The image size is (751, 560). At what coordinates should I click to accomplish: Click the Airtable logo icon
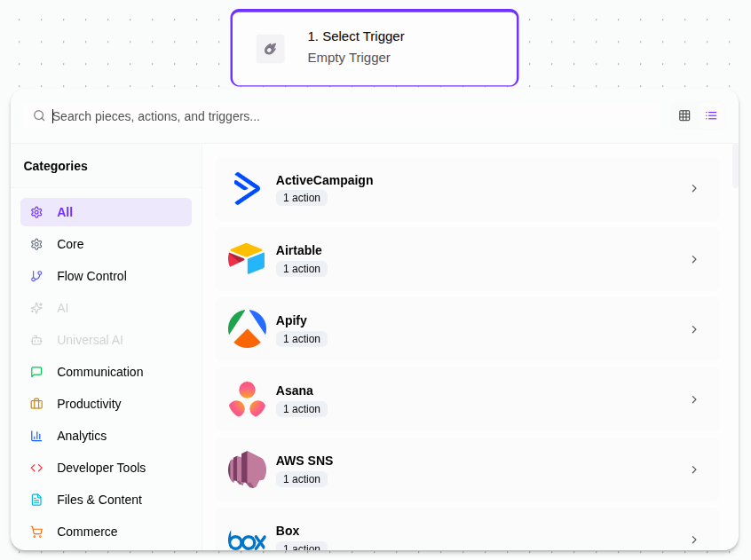click(x=247, y=259)
